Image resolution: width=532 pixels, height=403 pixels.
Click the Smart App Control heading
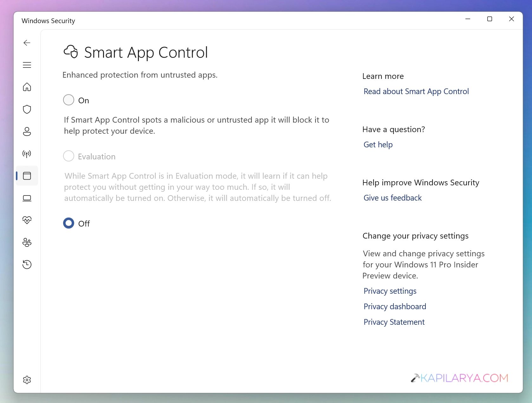point(146,53)
